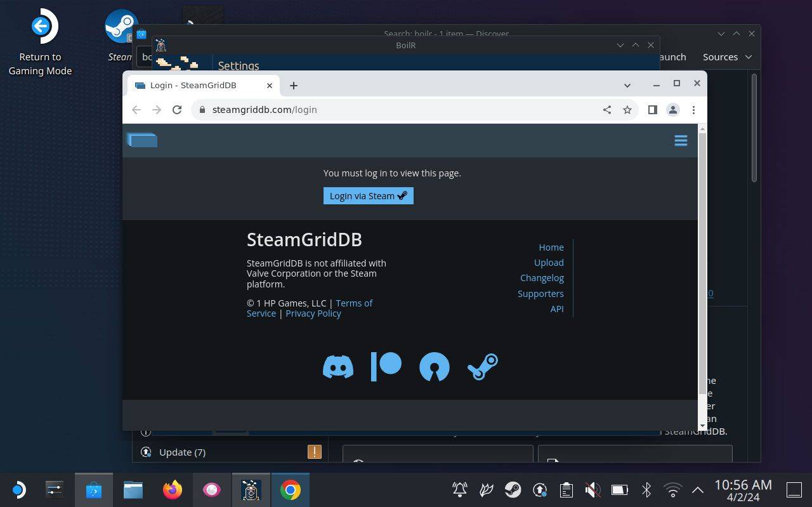Open a new Chrome tab
The width and height of the screenshot is (812, 507).
point(293,85)
